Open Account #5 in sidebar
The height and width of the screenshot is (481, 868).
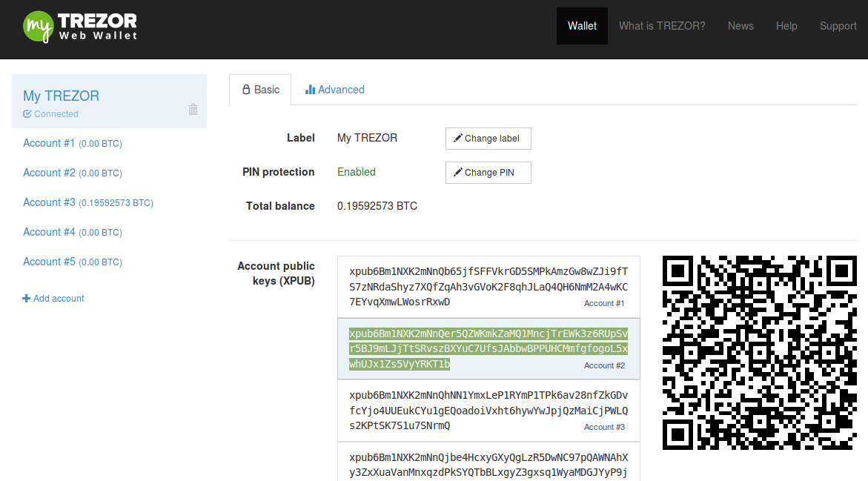[x=73, y=262]
